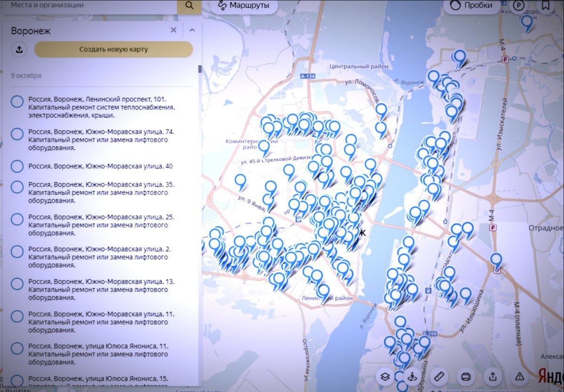Click the sidebar list scrollbar thumb
The width and height of the screenshot is (564, 392).
point(200,69)
